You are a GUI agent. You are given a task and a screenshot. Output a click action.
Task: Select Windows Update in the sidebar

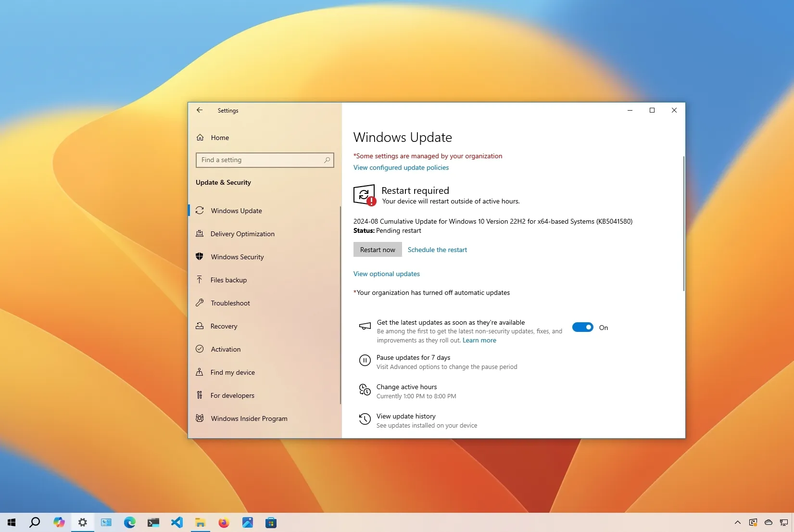265,211
